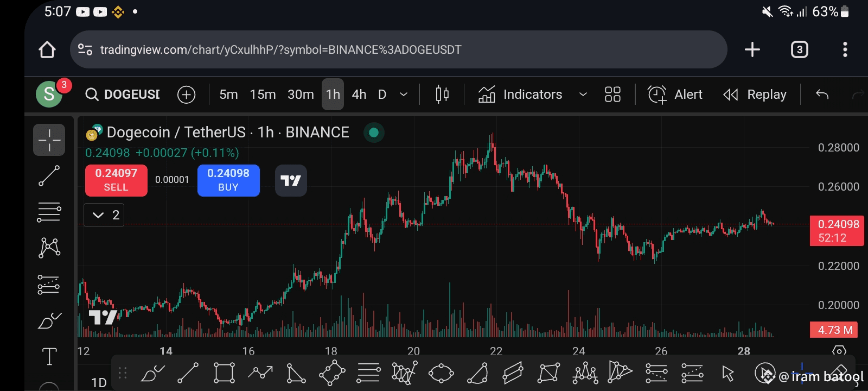Open the Indicators panel

(x=520, y=94)
